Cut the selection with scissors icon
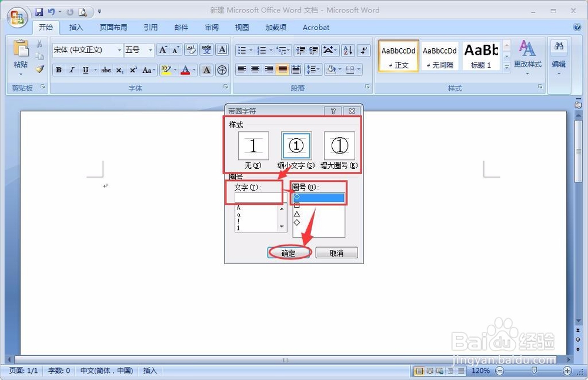The height and width of the screenshot is (380, 588). pos(39,44)
